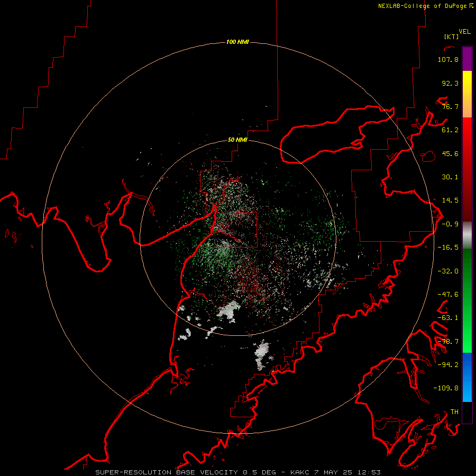Image resolution: width=476 pixels, height=476 pixels.
Task: Click the -47.6 legend value
Action: point(448,295)
